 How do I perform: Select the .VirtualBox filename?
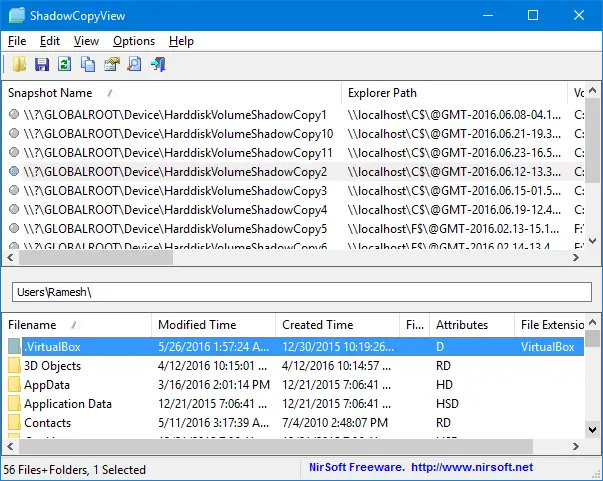[52, 347]
